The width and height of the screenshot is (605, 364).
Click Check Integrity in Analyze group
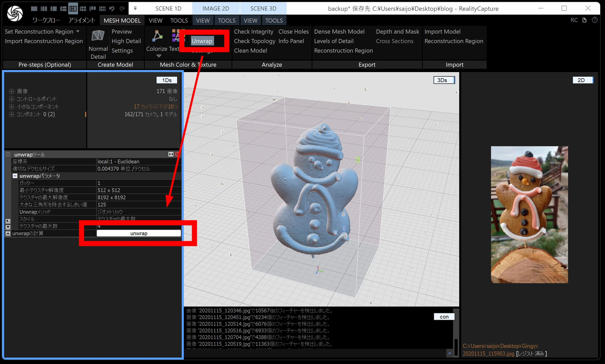tap(253, 32)
